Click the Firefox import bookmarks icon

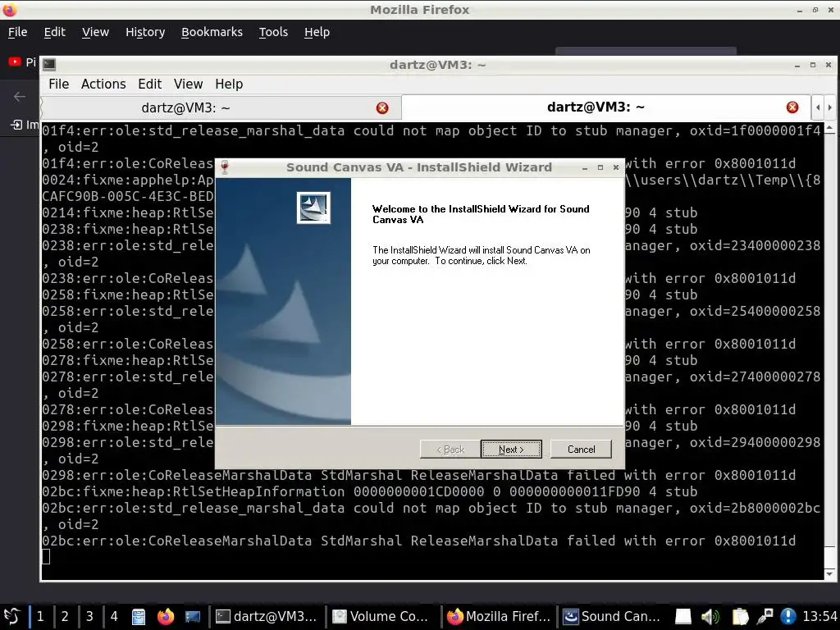pos(16,125)
